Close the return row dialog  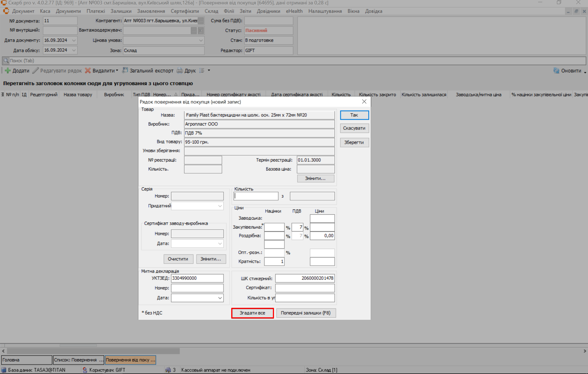pos(364,102)
